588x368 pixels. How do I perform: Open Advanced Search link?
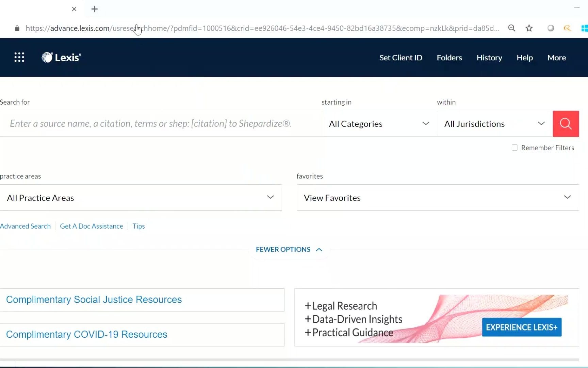click(x=25, y=226)
